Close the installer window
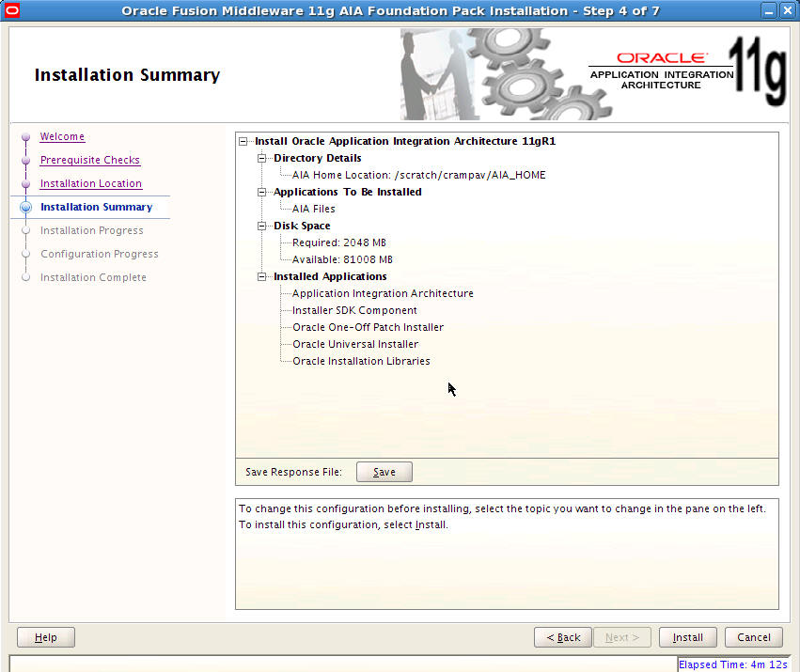The width and height of the screenshot is (800, 672). tap(788, 10)
